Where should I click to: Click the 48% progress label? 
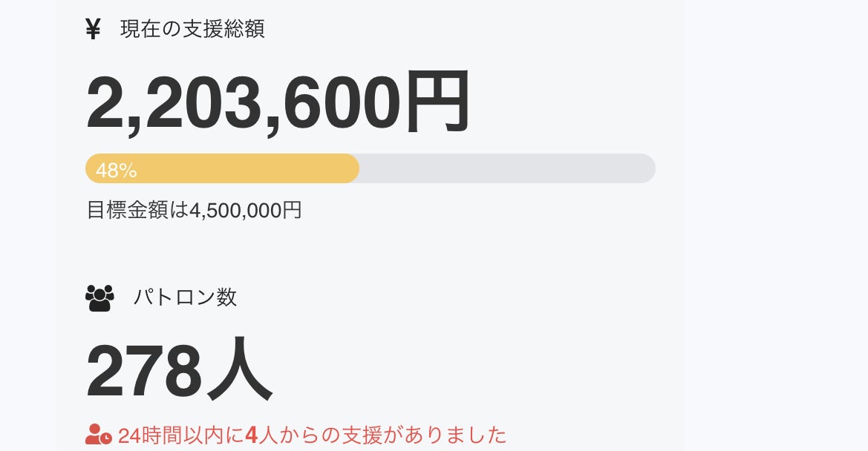tap(117, 171)
